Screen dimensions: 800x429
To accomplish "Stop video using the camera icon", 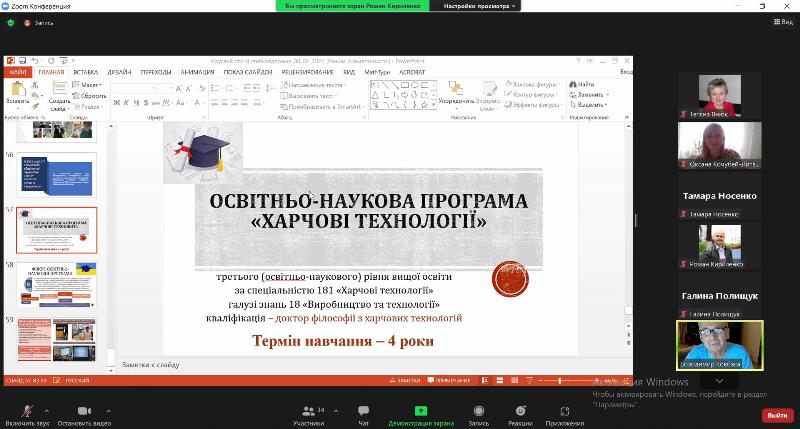I will [x=84, y=411].
